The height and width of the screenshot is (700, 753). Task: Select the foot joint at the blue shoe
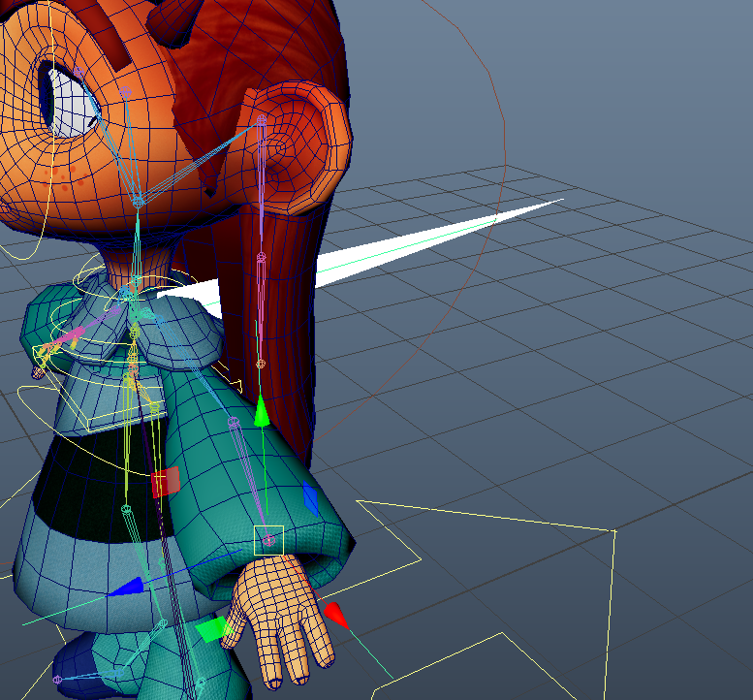click(x=57, y=680)
